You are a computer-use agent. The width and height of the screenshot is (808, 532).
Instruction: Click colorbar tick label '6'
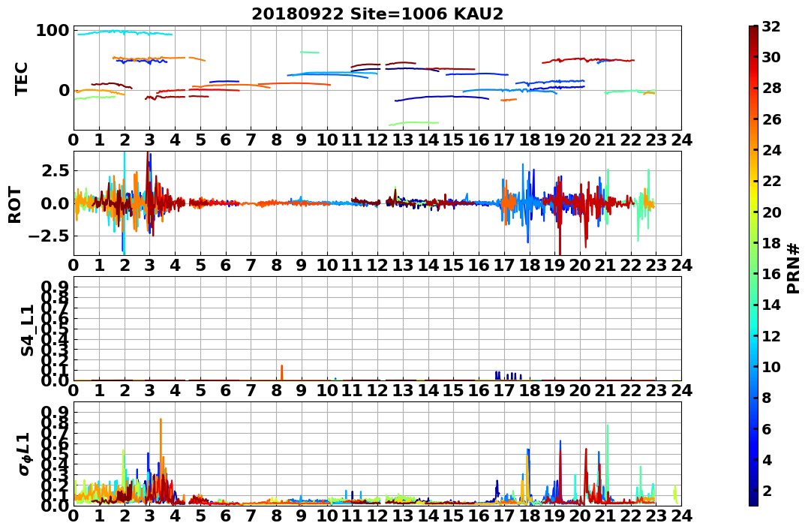pos(767,428)
